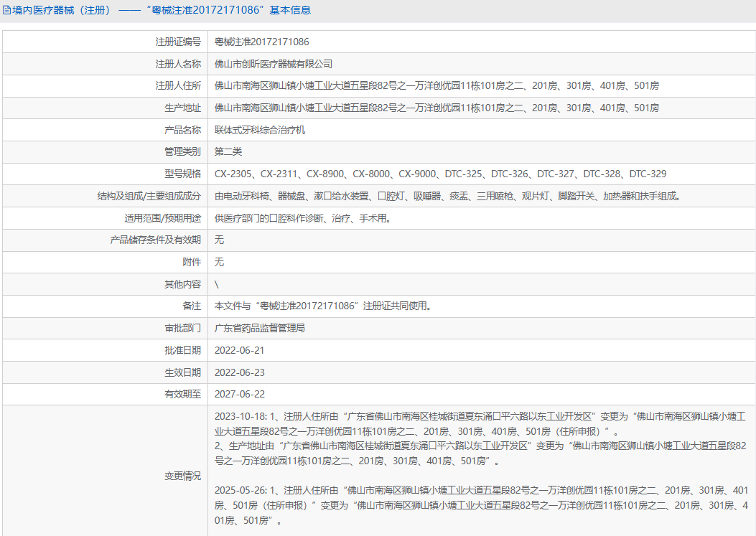
Task: Click the backslash value in the 其他内容 row
Action: (x=217, y=284)
